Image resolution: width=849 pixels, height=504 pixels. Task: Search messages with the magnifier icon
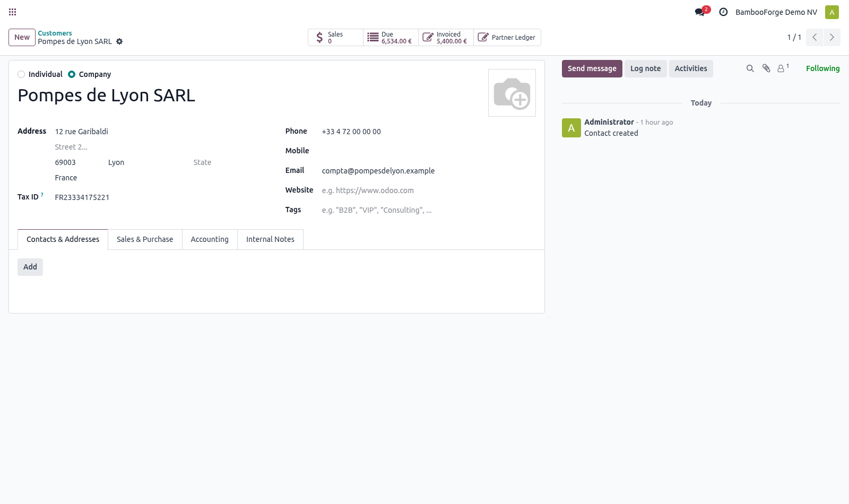750,68
